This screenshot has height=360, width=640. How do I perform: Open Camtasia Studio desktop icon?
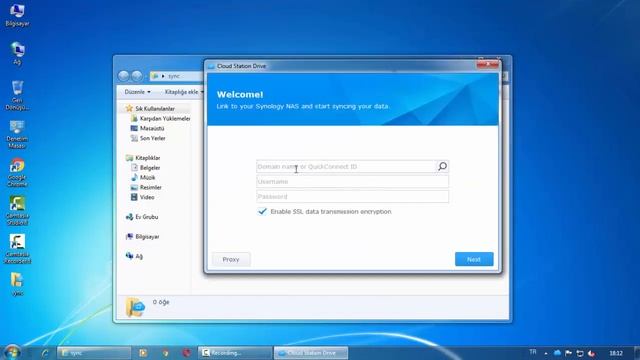click(x=17, y=211)
